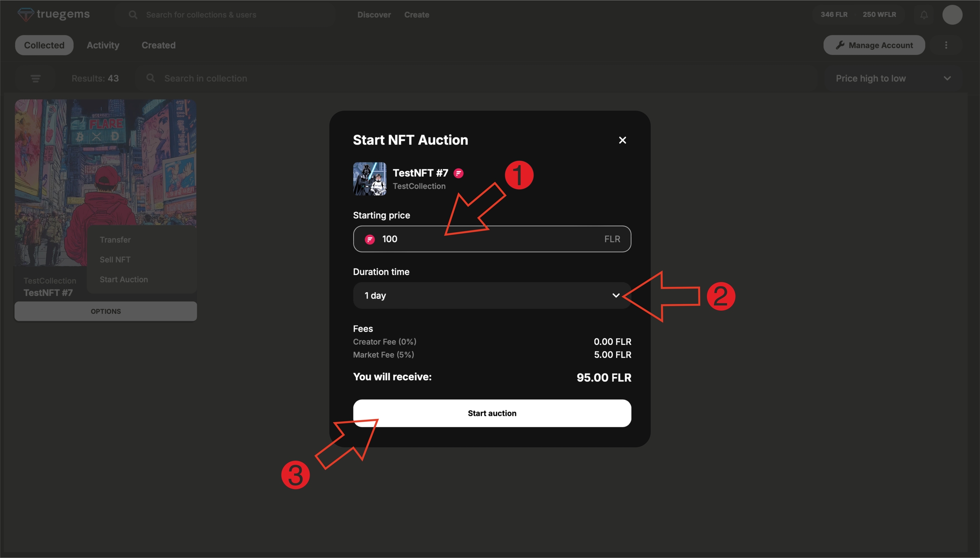This screenshot has width=980, height=558.
Task: Select the Collected tab
Action: pos(44,45)
